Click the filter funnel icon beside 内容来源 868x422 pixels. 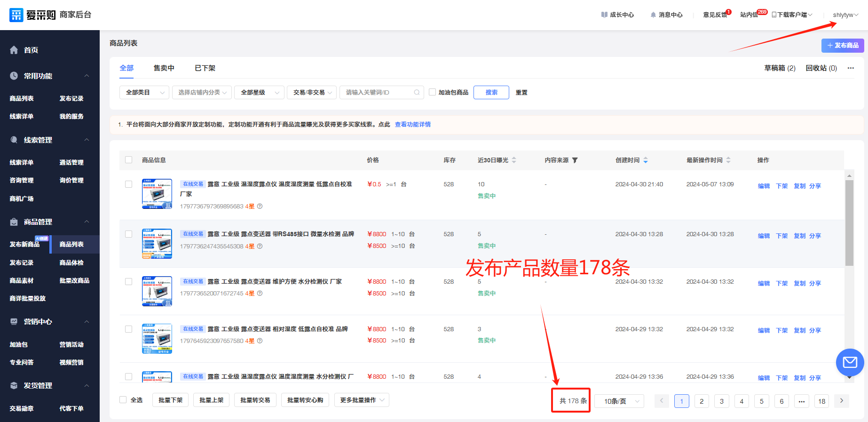pos(575,160)
